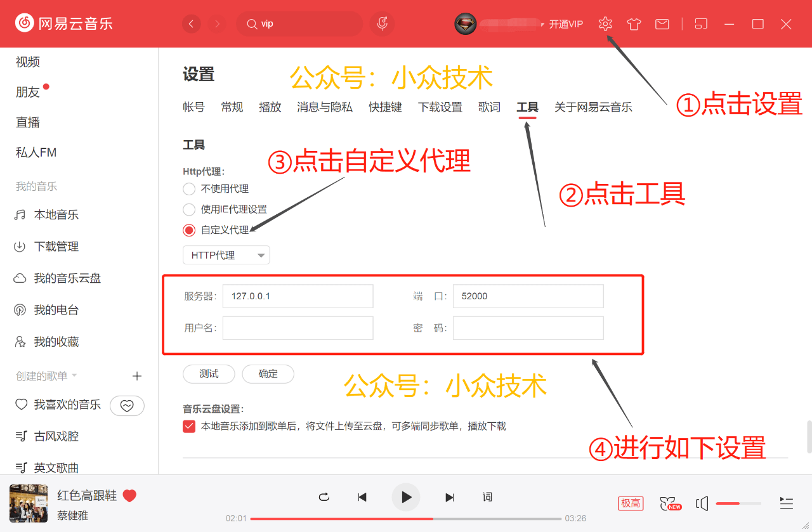Switch to the 常规 settings tab

coord(232,107)
